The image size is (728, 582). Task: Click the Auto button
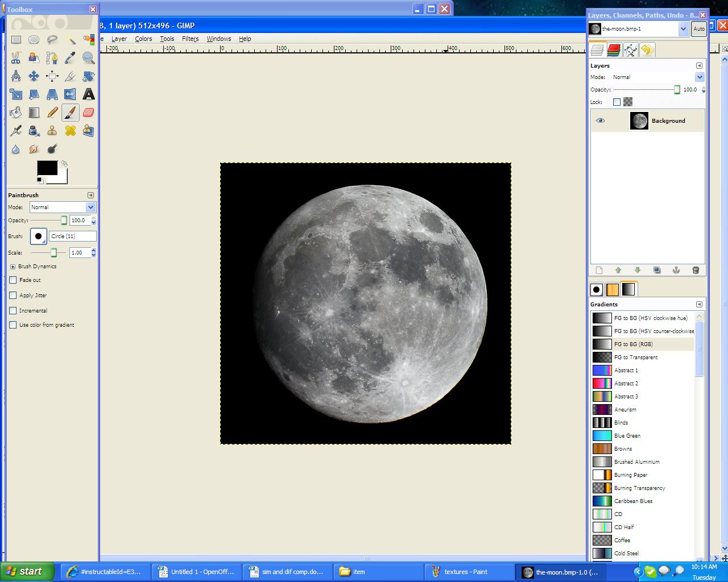coord(699,29)
